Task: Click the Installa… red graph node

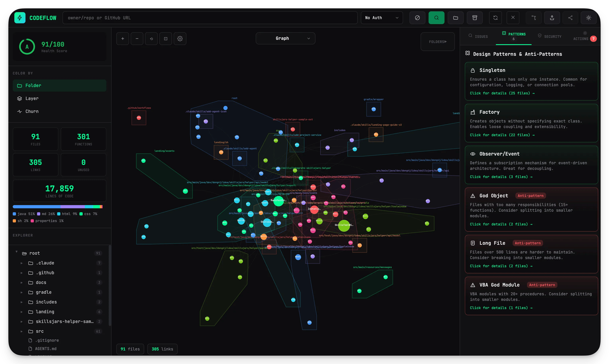Action: [x=314, y=209]
